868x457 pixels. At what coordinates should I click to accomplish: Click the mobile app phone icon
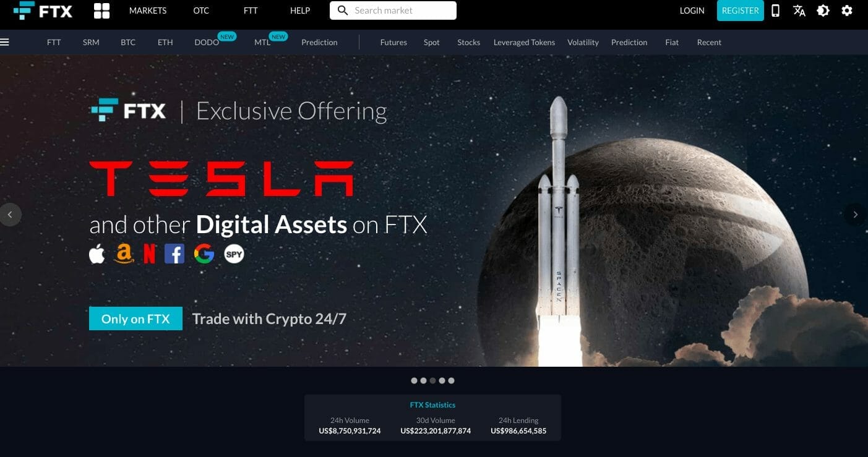click(x=775, y=11)
